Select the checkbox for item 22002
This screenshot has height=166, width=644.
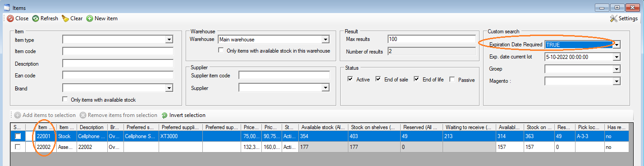coord(18,147)
